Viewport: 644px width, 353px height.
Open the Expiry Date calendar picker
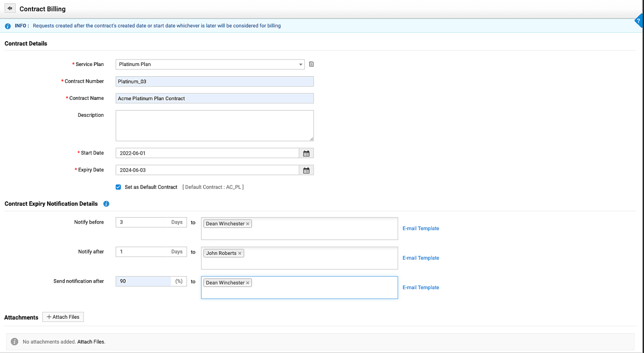pos(306,171)
